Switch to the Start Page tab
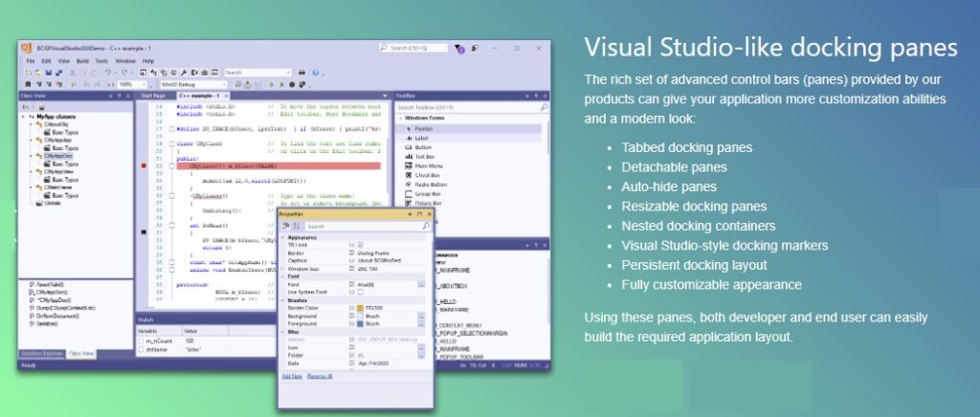The width and height of the screenshot is (980, 417). 152,96
